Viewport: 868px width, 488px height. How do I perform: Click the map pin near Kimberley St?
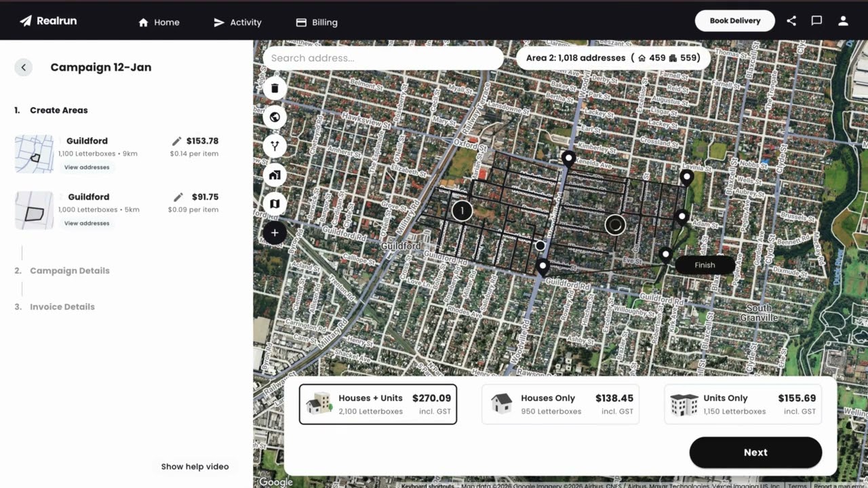[x=569, y=159]
